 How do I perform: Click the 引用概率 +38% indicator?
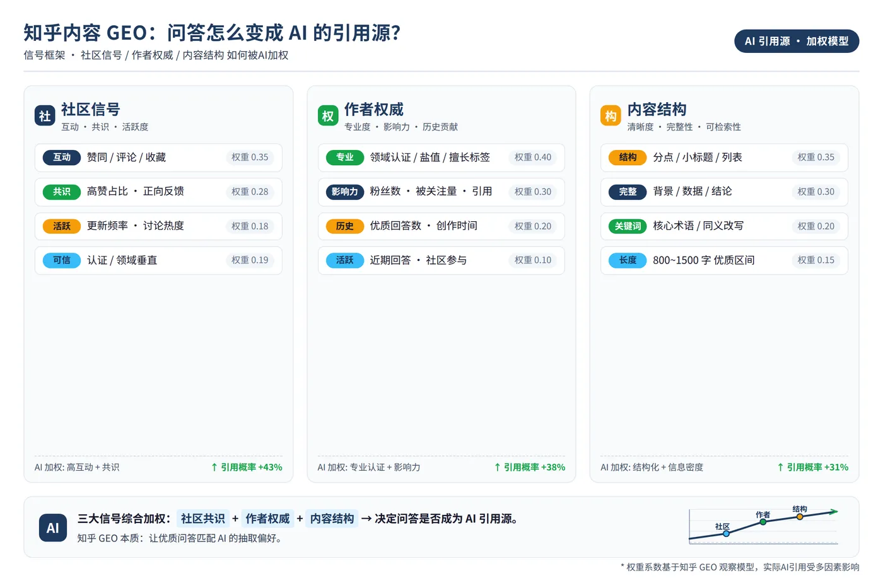click(530, 467)
